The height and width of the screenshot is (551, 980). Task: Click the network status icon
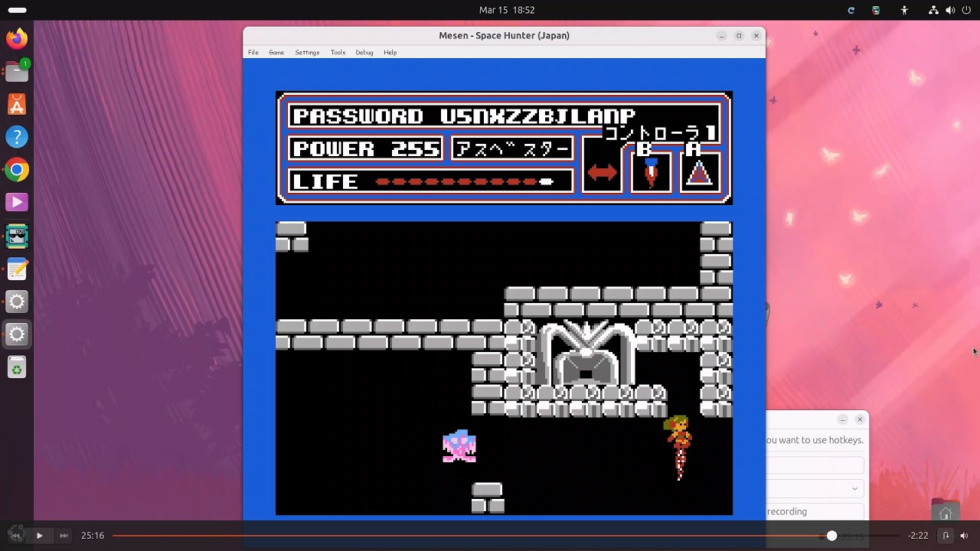(x=933, y=10)
